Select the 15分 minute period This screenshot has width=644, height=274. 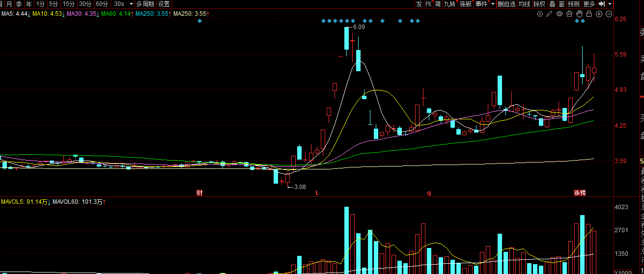point(68,4)
